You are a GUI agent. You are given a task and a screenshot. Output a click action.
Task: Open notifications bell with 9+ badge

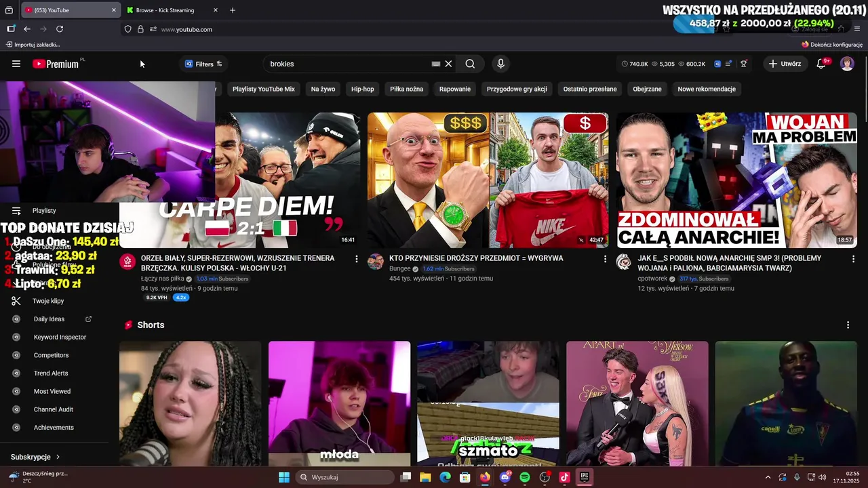[821, 64]
